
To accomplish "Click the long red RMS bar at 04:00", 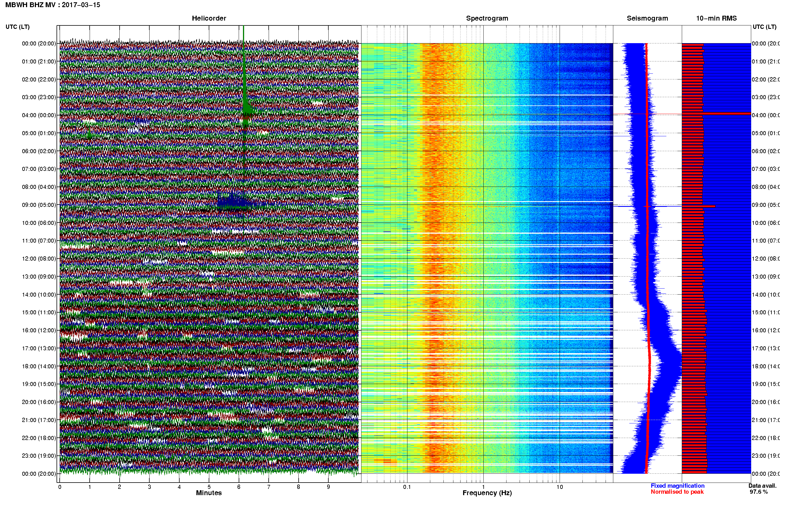I will point(716,113).
